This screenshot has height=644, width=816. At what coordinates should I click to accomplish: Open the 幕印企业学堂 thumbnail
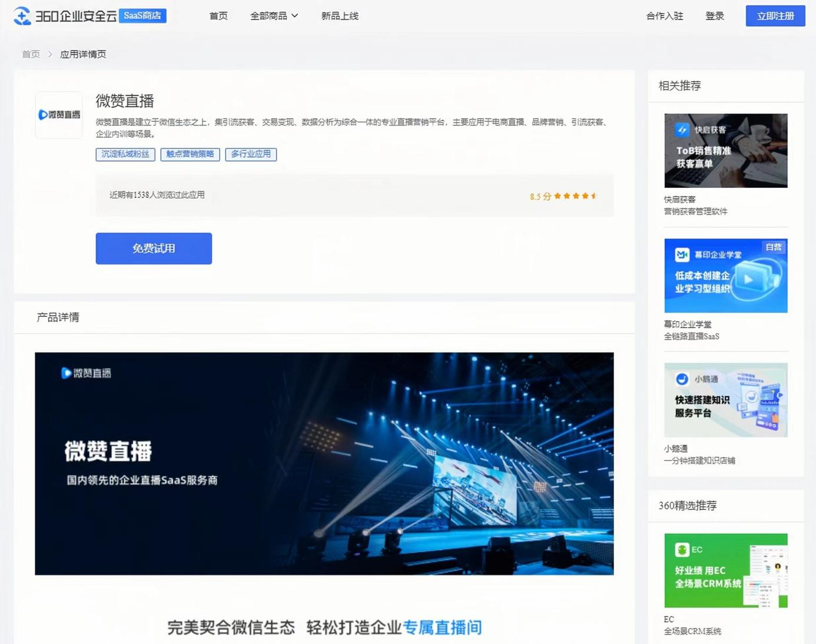pyautogui.click(x=726, y=275)
